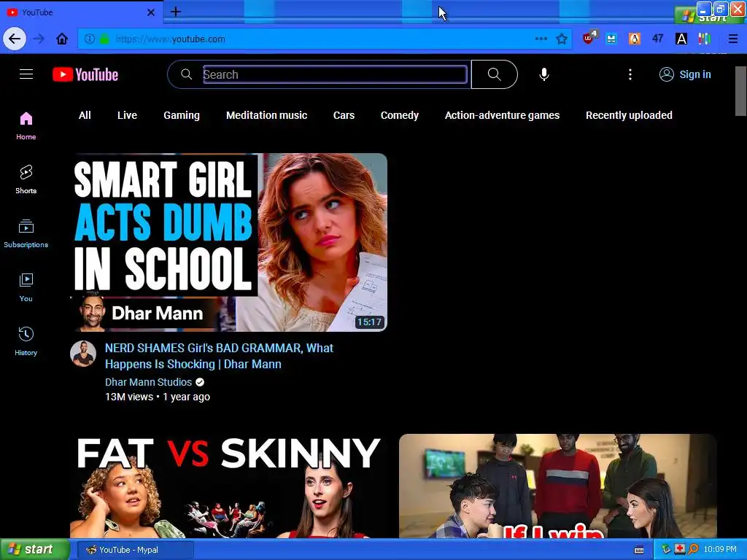Open the 'If I win' video thumbnail

click(557, 486)
